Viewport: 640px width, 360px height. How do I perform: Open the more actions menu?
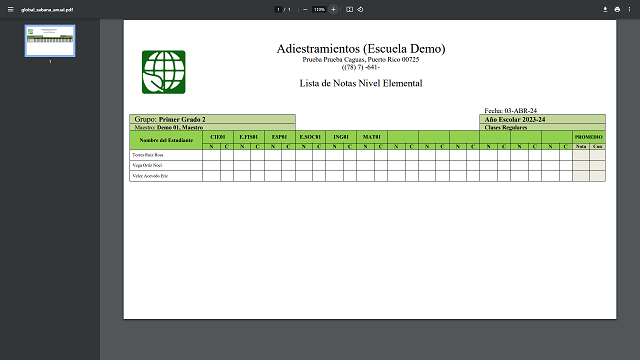tap(629, 9)
